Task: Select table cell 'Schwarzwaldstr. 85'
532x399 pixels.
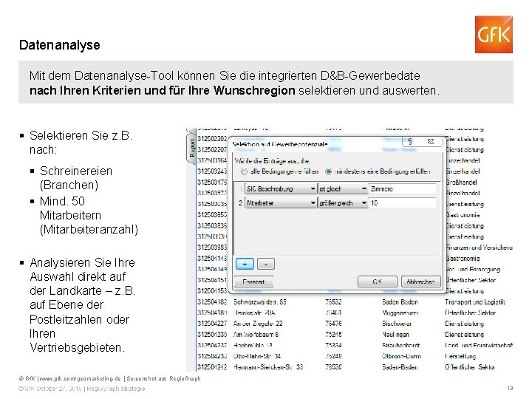Action: (x=259, y=302)
